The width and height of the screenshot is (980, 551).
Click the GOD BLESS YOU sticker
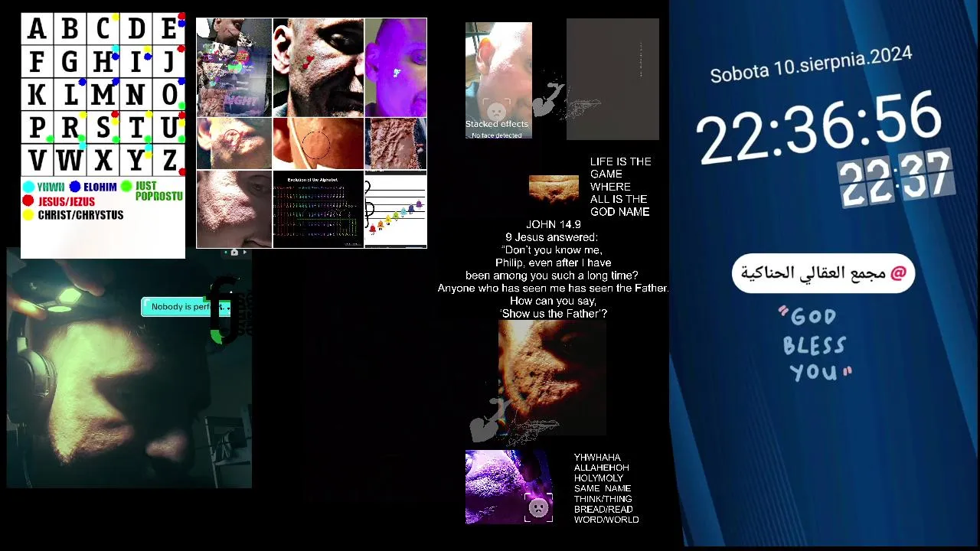[x=816, y=345]
